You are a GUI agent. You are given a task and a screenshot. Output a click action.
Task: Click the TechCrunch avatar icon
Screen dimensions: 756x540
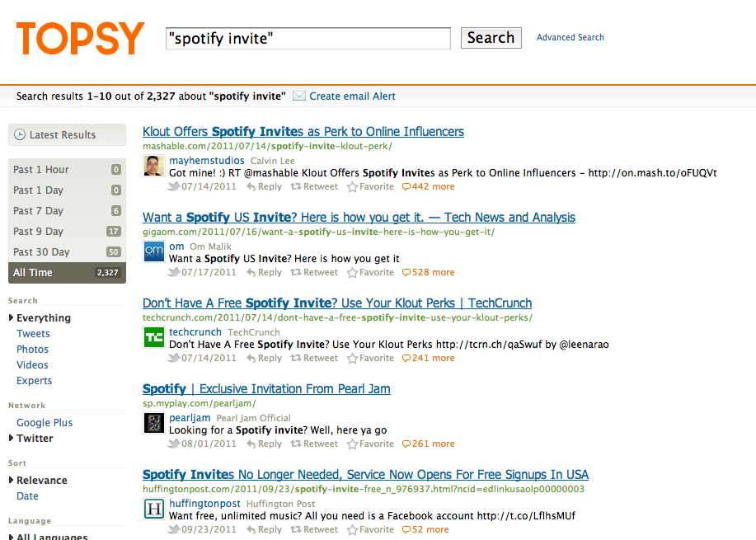153,337
